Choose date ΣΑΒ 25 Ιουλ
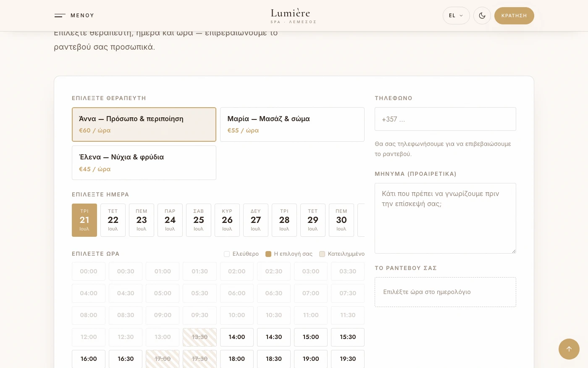This screenshot has width=588, height=368. (199, 220)
